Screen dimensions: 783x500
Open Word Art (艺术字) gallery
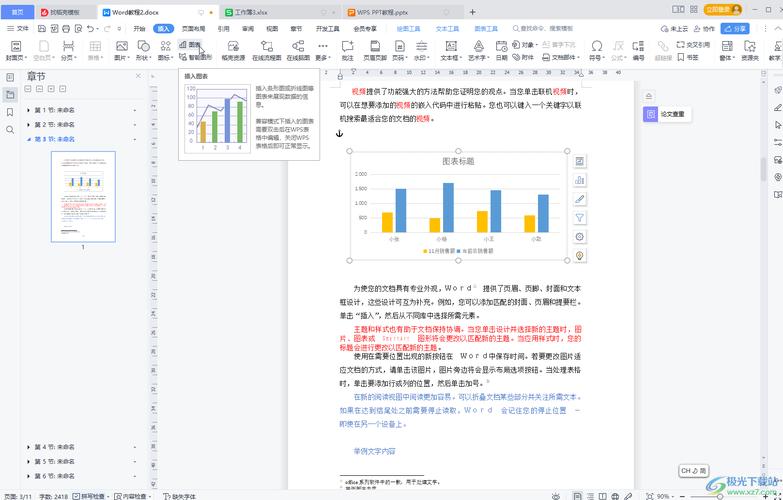[x=478, y=51]
